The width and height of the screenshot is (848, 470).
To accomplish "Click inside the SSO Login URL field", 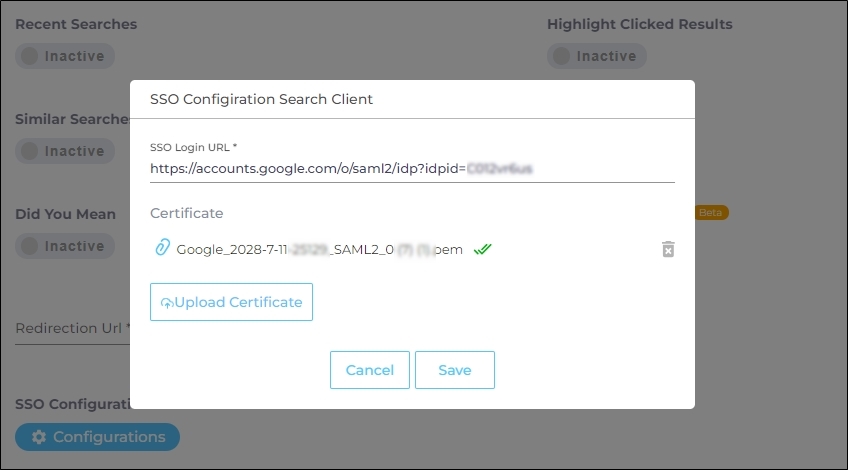I will point(411,169).
